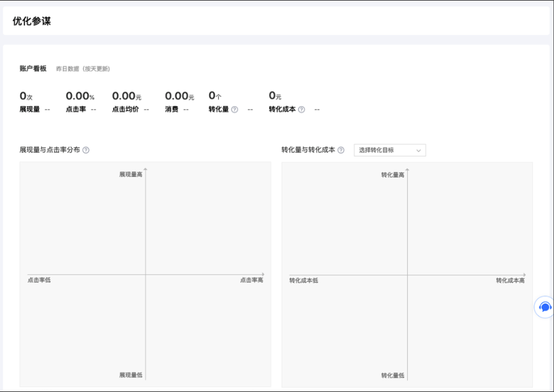Open the help tooltip for 展现量与点击率分布
The height and width of the screenshot is (392, 554).
pyautogui.click(x=86, y=150)
